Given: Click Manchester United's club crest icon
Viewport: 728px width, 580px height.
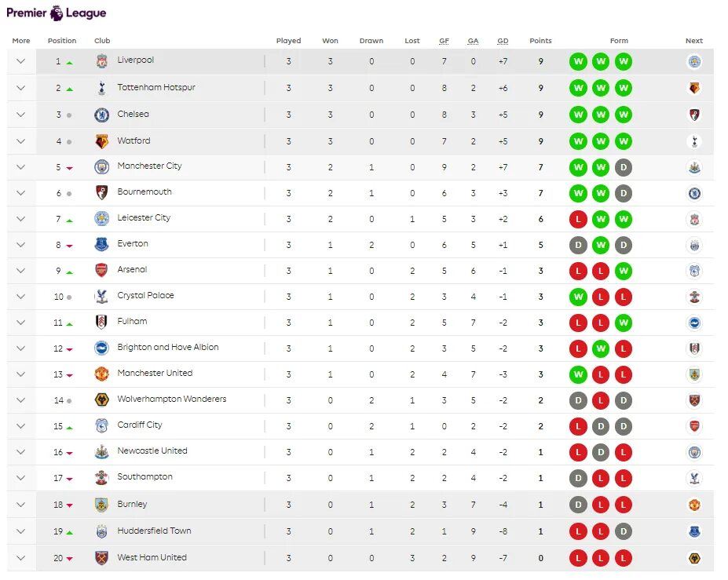Looking at the screenshot, I should point(101,374).
